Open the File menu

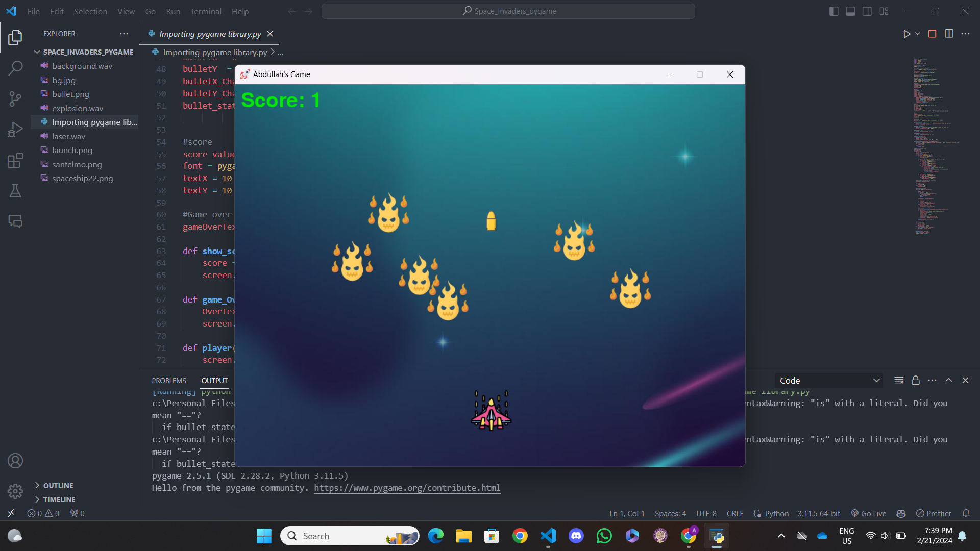(33, 11)
